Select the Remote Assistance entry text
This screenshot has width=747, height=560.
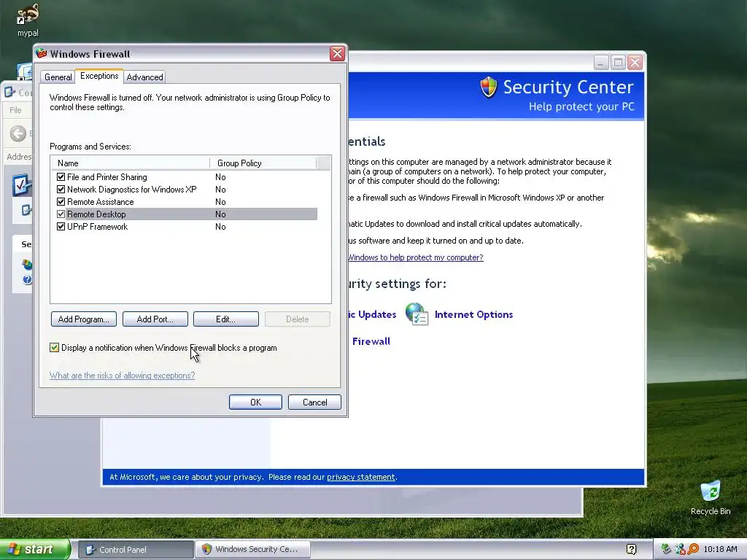[100, 202]
